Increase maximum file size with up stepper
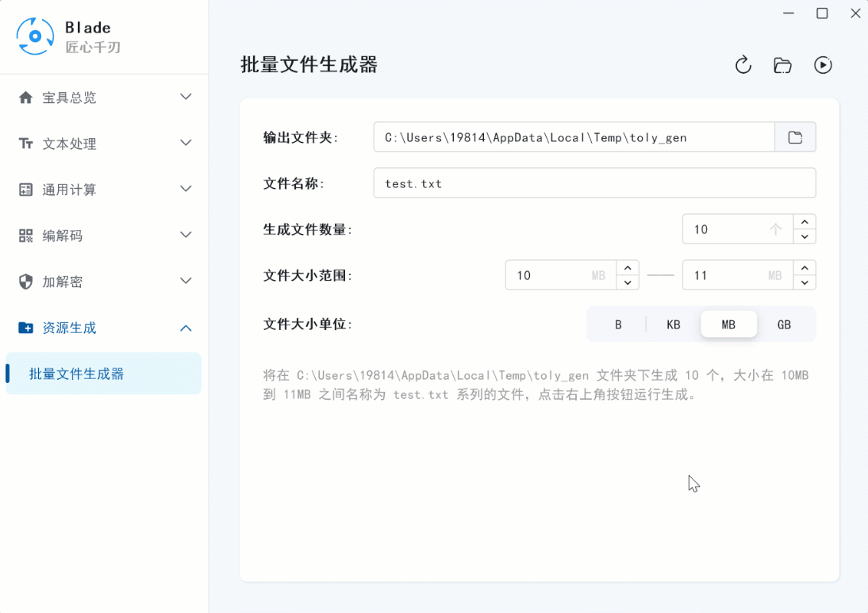The image size is (868, 613). [x=805, y=268]
